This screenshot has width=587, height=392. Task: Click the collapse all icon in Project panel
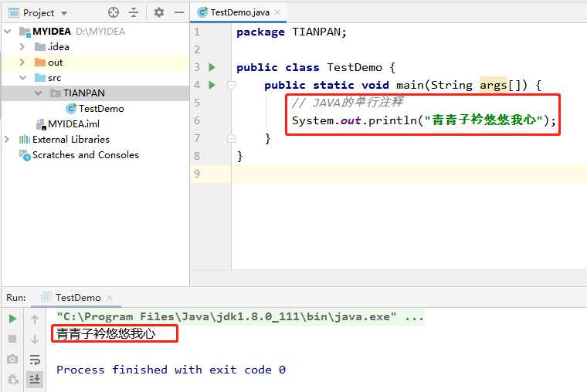(134, 12)
